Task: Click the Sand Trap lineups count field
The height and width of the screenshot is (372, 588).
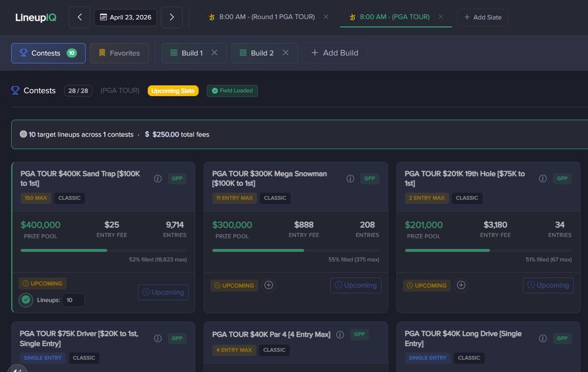Action: 73,300
